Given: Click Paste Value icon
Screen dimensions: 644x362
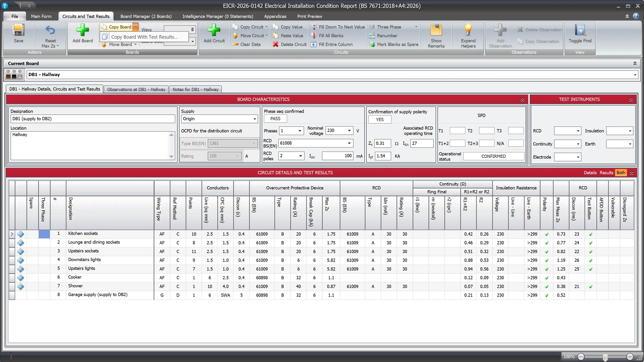Looking at the screenshot, I should click(276, 35).
